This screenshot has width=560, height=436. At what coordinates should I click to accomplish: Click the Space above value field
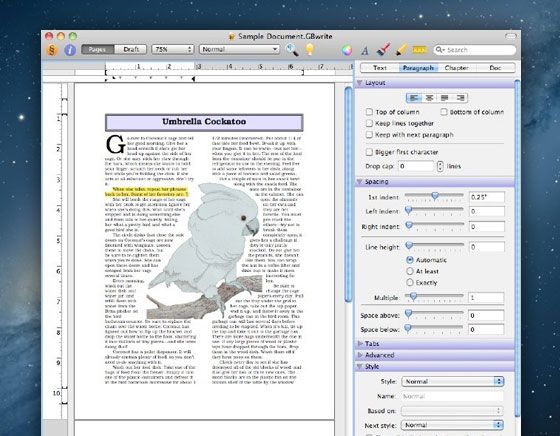point(487,315)
